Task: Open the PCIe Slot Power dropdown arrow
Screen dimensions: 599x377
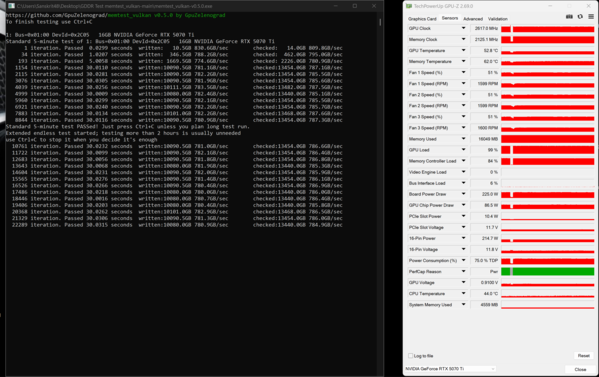Action: 463,216
